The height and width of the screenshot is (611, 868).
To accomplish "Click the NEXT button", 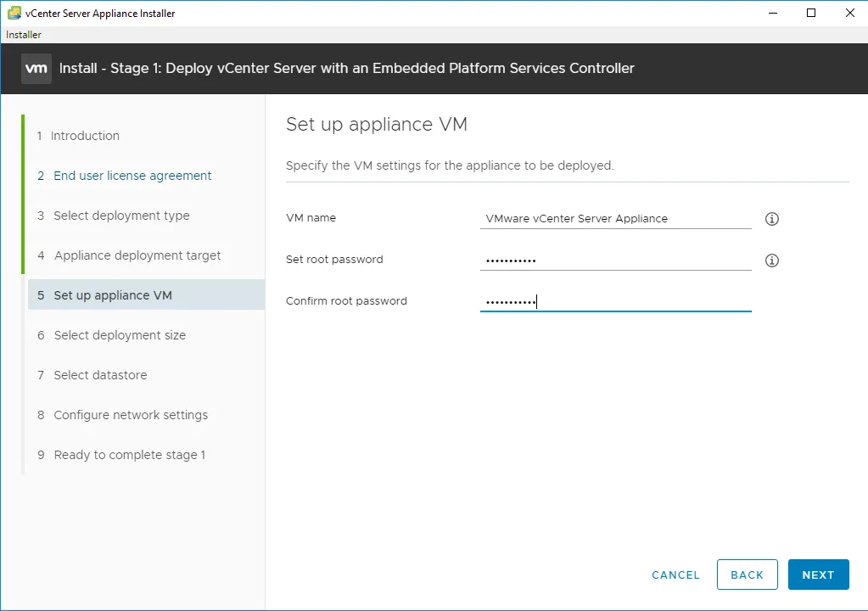I will (818, 575).
